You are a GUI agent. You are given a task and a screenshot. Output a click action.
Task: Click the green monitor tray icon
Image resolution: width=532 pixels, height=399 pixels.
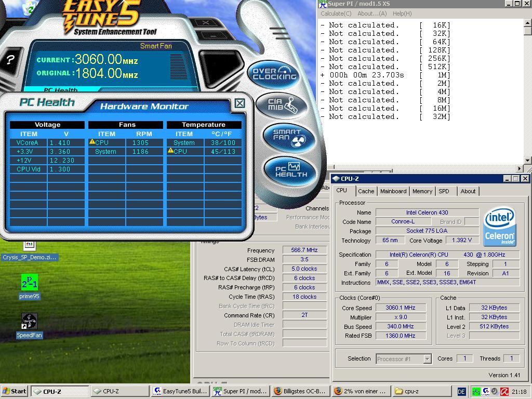pyautogui.click(x=476, y=392)
